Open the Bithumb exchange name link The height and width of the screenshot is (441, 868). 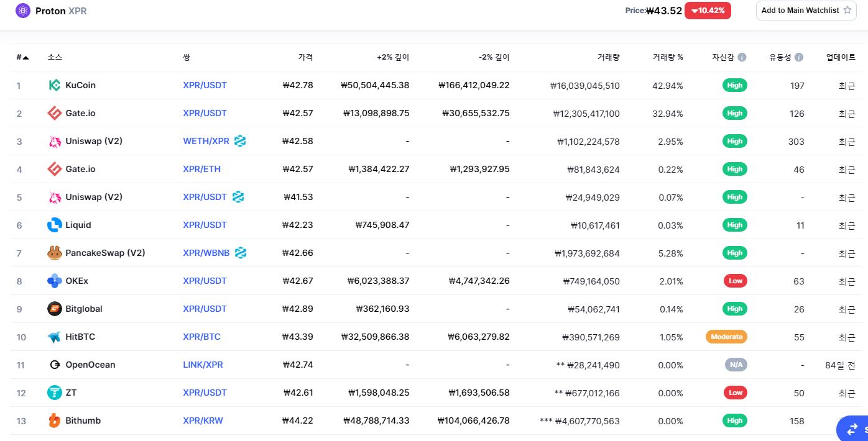83,421
